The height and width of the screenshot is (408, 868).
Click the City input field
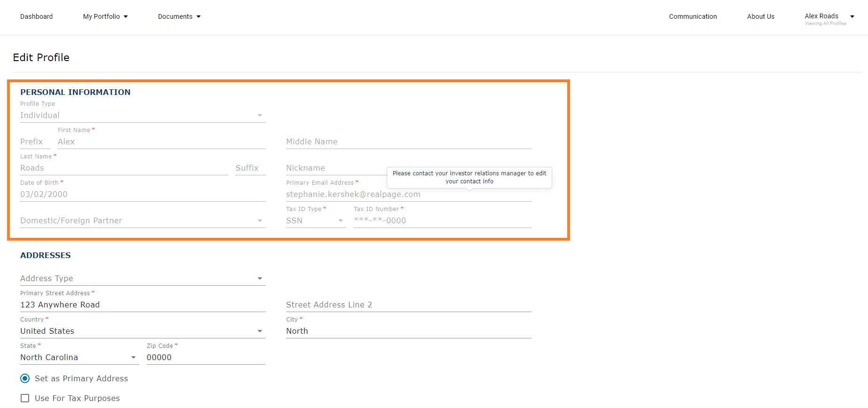tap(408, 331)
